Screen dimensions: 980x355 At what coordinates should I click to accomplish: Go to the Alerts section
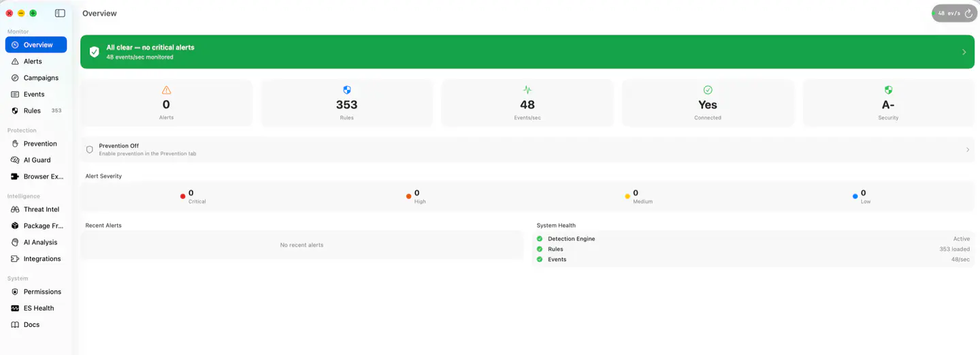tap(36, 61)
